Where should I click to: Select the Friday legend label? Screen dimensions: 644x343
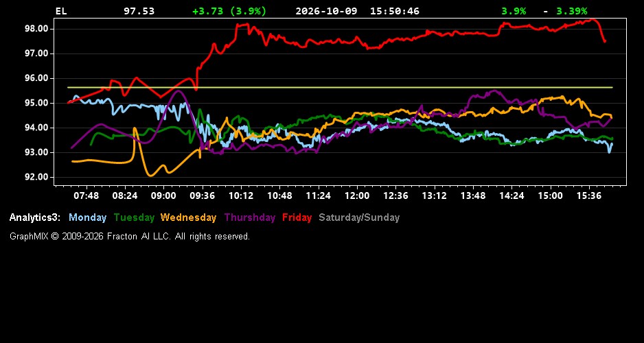[x=297, y=218]
